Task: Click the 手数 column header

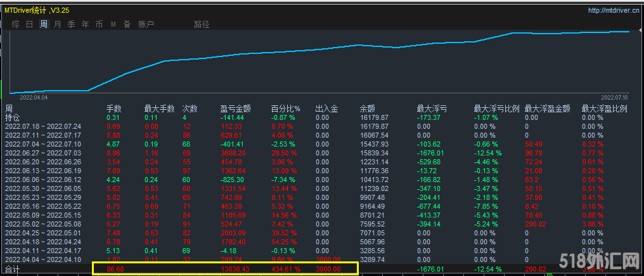Action: pos(114,109)
